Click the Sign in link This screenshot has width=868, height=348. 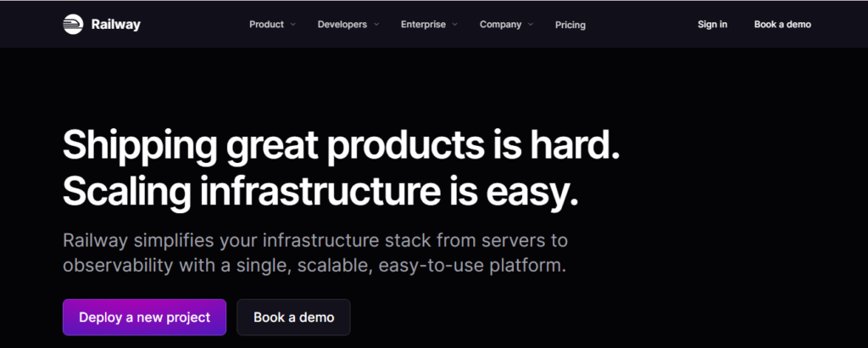click(x=712, y=25)
